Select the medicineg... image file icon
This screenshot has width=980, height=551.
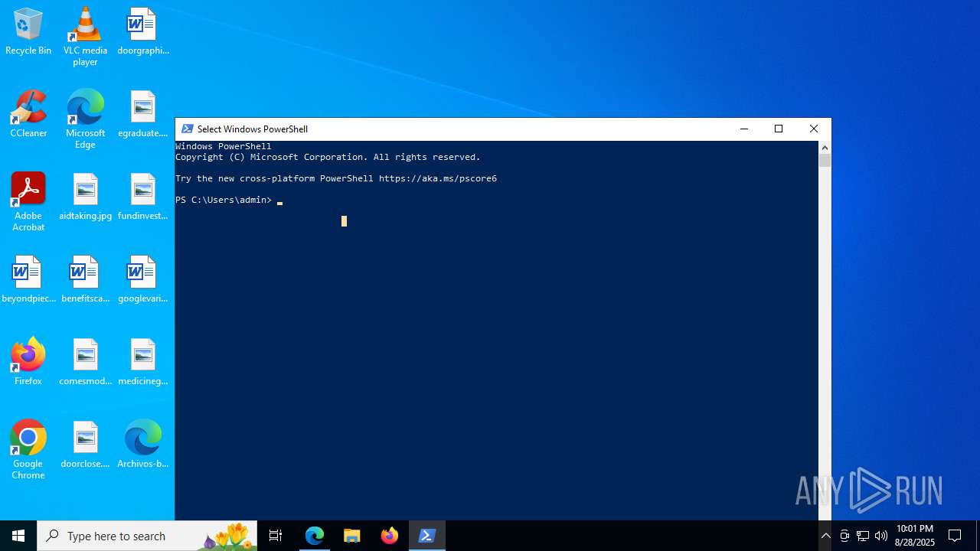coord(142,363)
